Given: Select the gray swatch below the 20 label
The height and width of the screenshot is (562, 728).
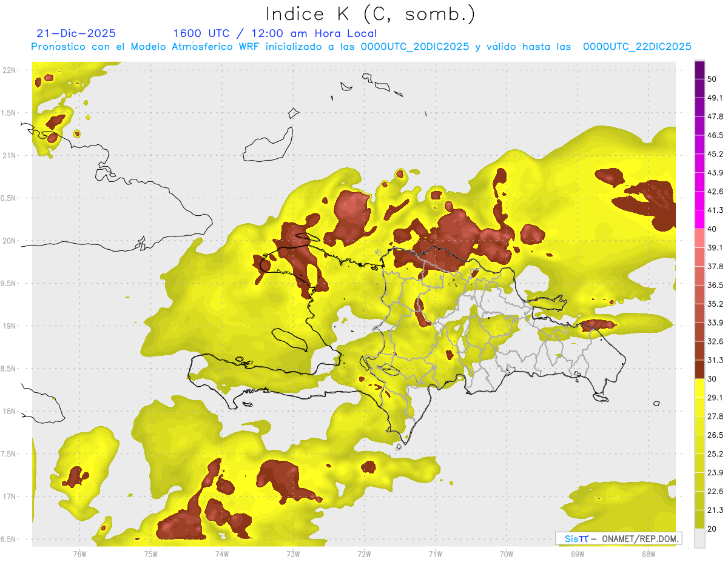Looking at the screenshot, I should coord(699,538).
